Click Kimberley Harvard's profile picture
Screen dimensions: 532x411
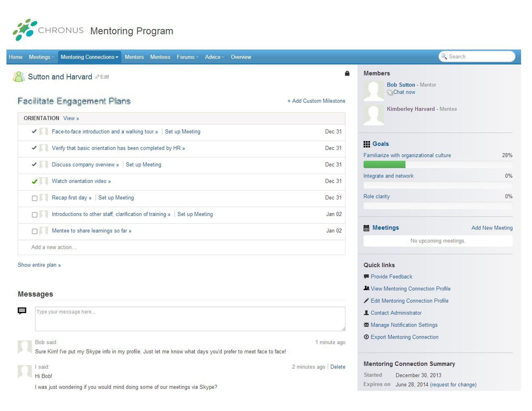[373, 115]
